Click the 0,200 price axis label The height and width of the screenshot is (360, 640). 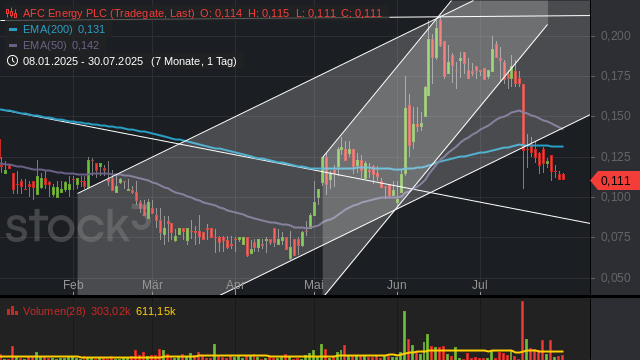tap(616, 36)
